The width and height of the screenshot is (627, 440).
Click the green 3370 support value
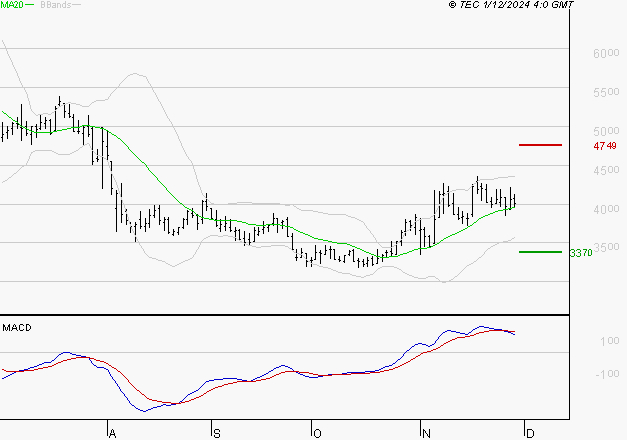[x=581, y=253]
